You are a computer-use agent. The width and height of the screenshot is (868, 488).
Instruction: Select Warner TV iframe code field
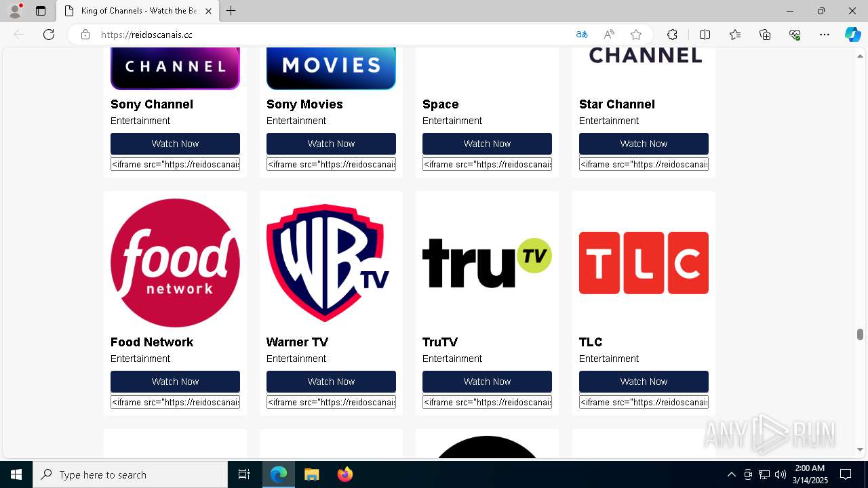click(x=331, y=402)
